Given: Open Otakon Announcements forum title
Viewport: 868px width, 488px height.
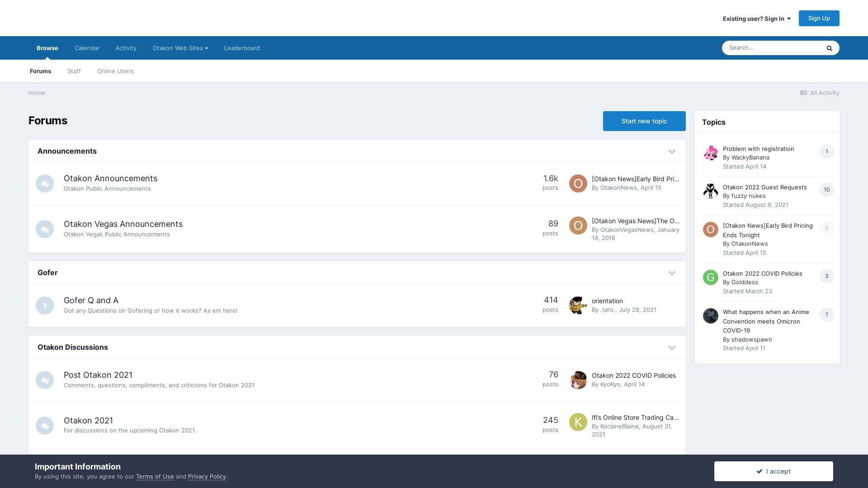Looking at the screenshot, I should tap(111, 178).
